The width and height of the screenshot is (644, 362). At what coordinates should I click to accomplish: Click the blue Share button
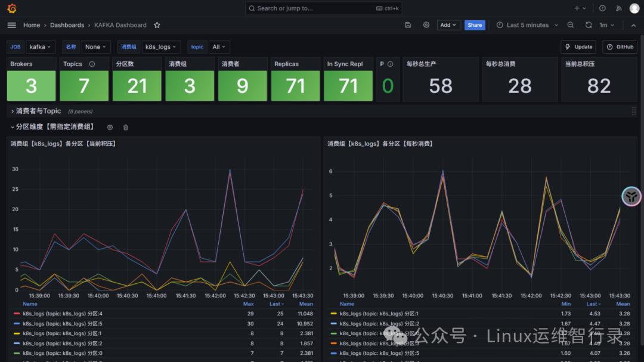475,25
